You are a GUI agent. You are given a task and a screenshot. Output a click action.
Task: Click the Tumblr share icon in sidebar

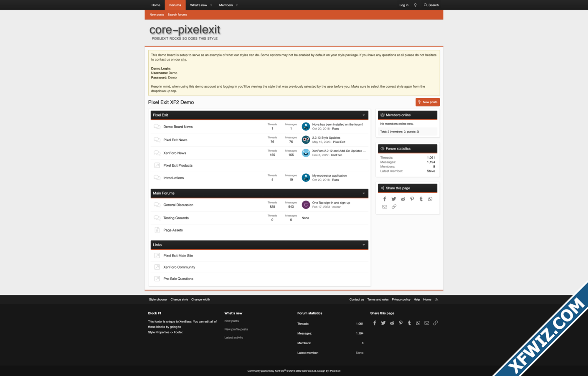(421, 199)
